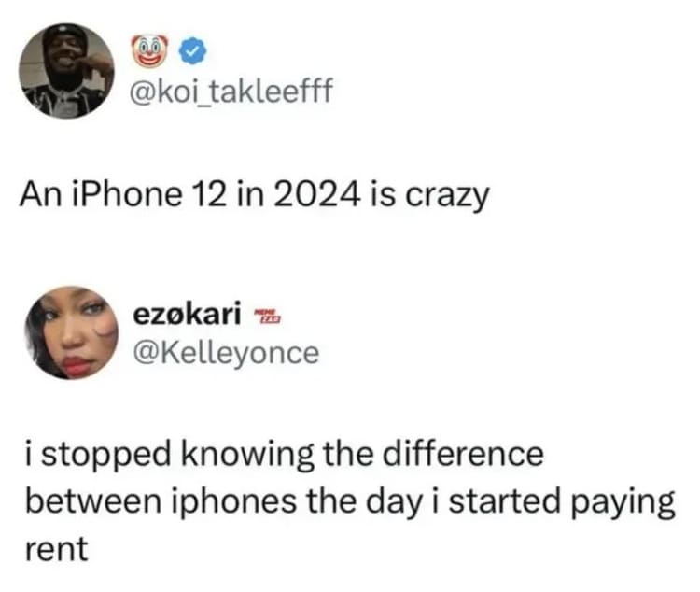This screenshot has height=592, width=700.
Task: Open ezøkari's round profile picture
Action: click(72, 332)
